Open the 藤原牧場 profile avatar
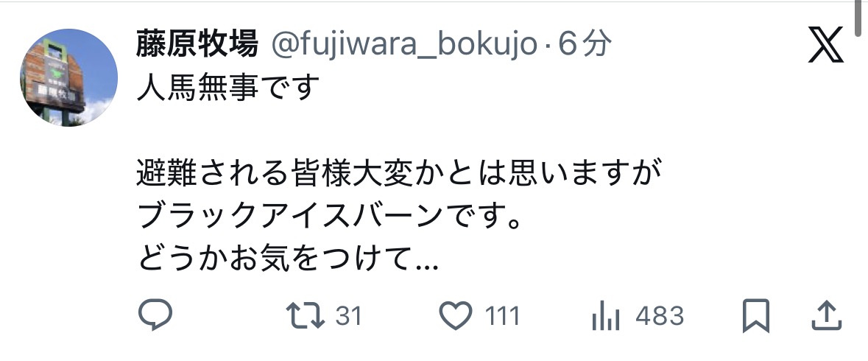Image resolution: width=868 pixels, height=361 pixels. 68,77
